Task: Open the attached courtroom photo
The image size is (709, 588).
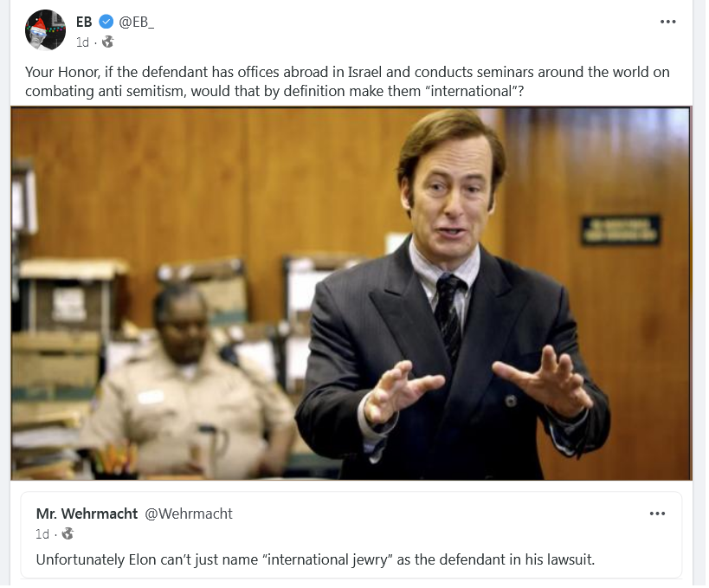Action: pos(351,294)
